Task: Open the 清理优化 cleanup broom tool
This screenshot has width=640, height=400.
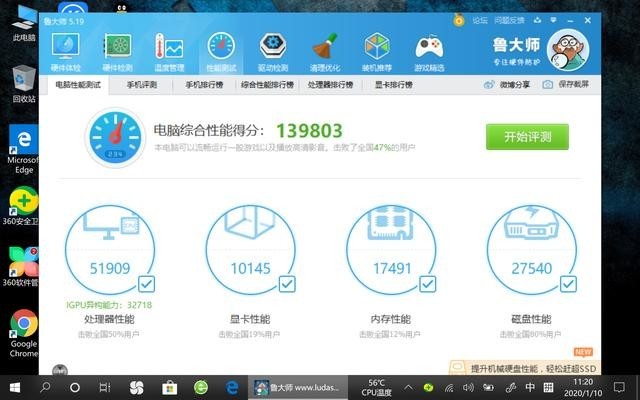Action: pos(325,52)
